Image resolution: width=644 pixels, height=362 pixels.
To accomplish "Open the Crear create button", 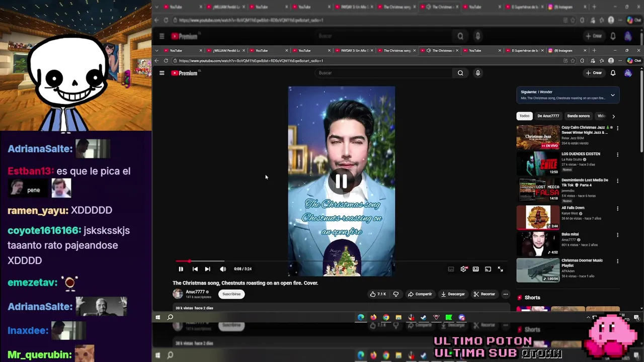I will point(594,73).
